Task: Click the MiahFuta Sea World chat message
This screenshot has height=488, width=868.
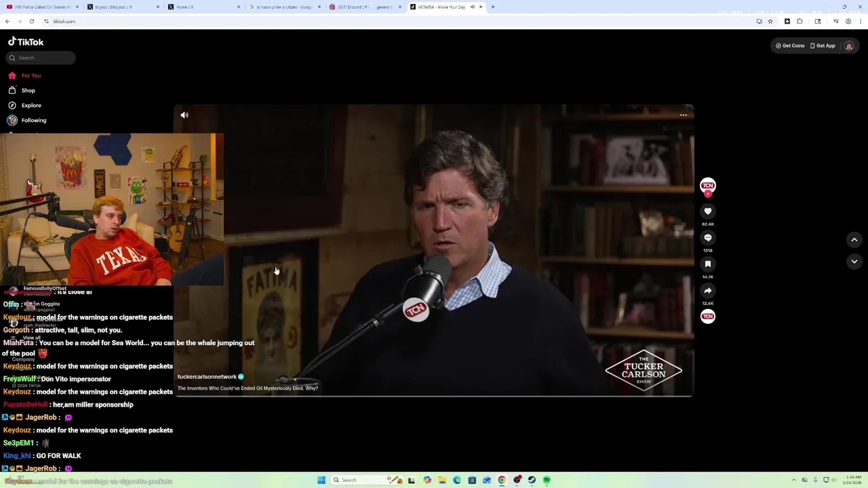Action: [128, 348]
